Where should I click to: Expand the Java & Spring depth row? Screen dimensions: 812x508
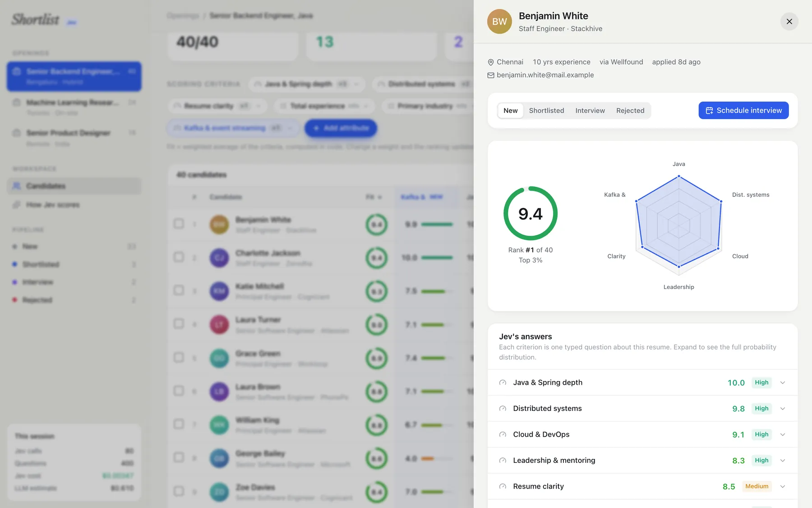tap(642, 382)
